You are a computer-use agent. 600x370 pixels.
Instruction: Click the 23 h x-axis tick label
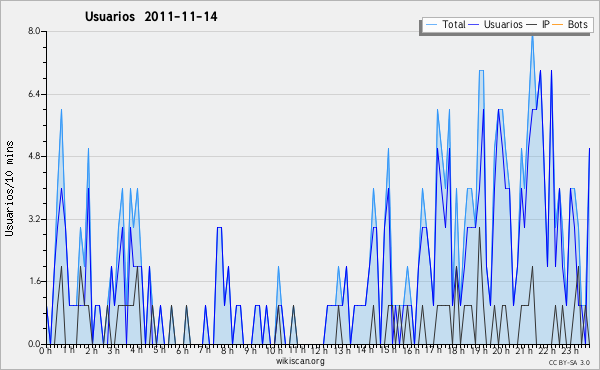point(570,351)
